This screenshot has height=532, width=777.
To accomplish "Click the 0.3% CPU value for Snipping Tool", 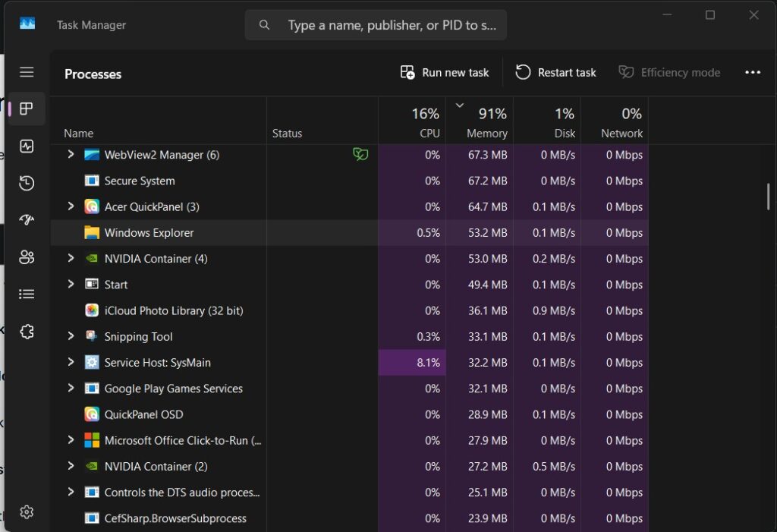I will 428,337.
